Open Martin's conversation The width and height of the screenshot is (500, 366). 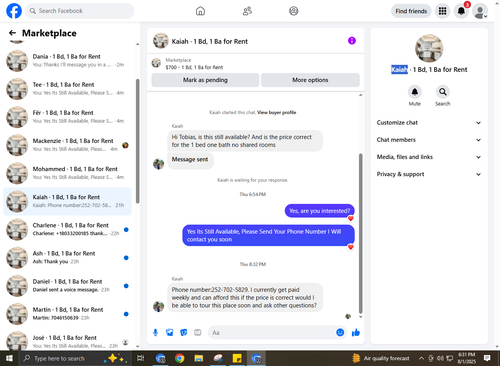(67, 314)
